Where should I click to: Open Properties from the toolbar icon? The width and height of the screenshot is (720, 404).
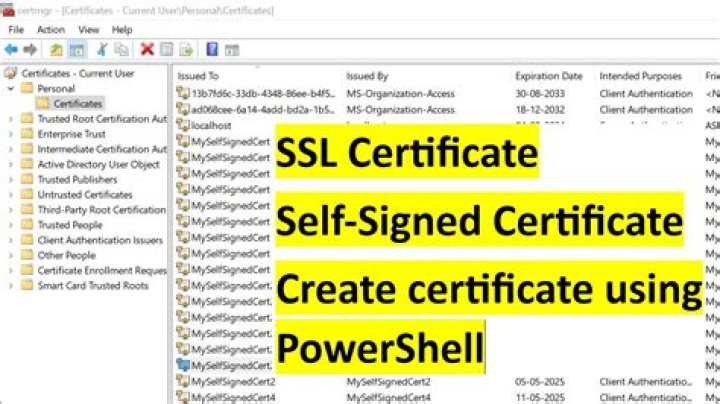tap(167, 49)
